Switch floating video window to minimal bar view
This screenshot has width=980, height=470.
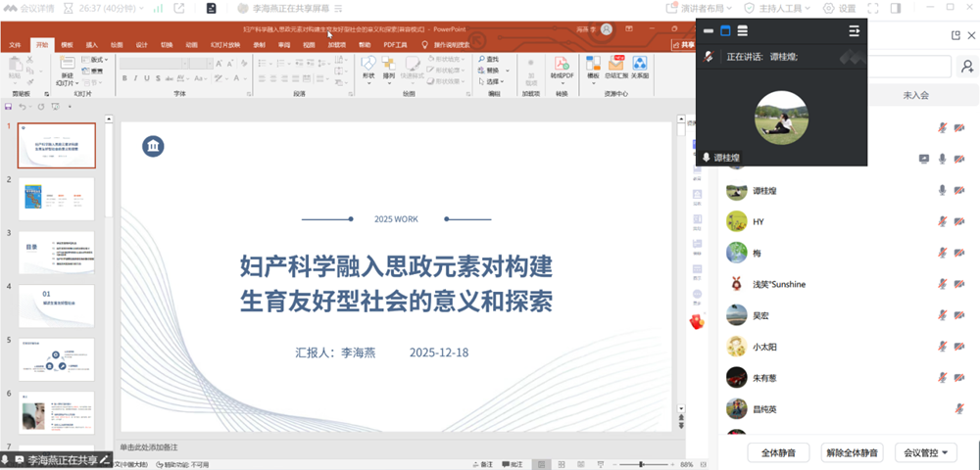pyautogui.click(x=709, y=30)
